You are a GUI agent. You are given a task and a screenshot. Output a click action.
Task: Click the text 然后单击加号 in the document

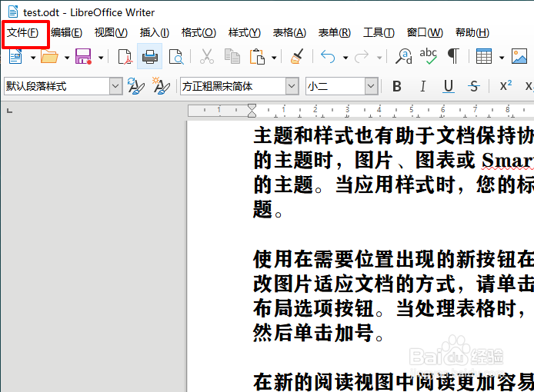coord(314,333)
